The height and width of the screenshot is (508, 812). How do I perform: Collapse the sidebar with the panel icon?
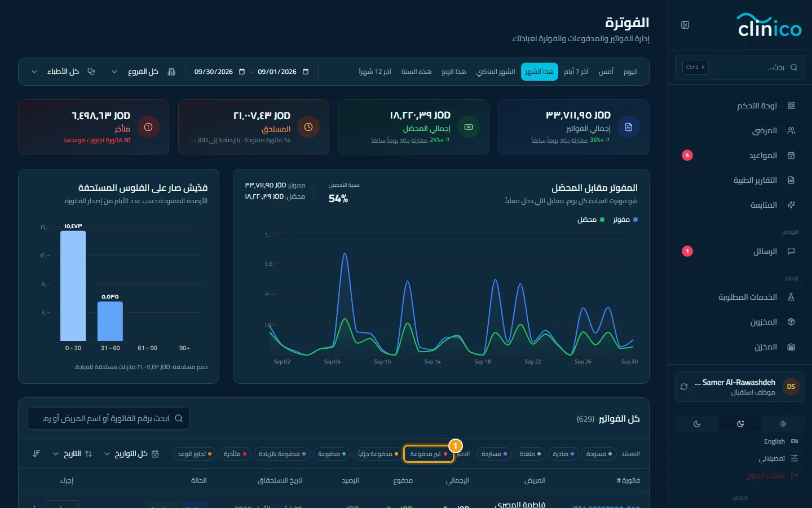click(685, 25)
